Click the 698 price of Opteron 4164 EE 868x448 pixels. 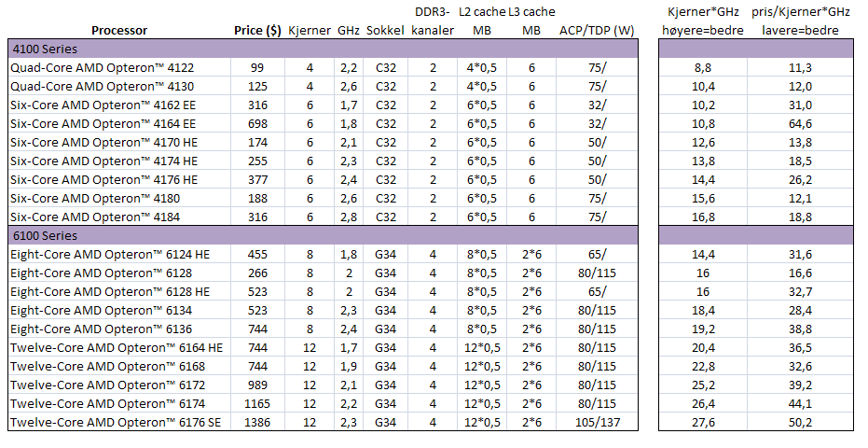click(257, 123)
